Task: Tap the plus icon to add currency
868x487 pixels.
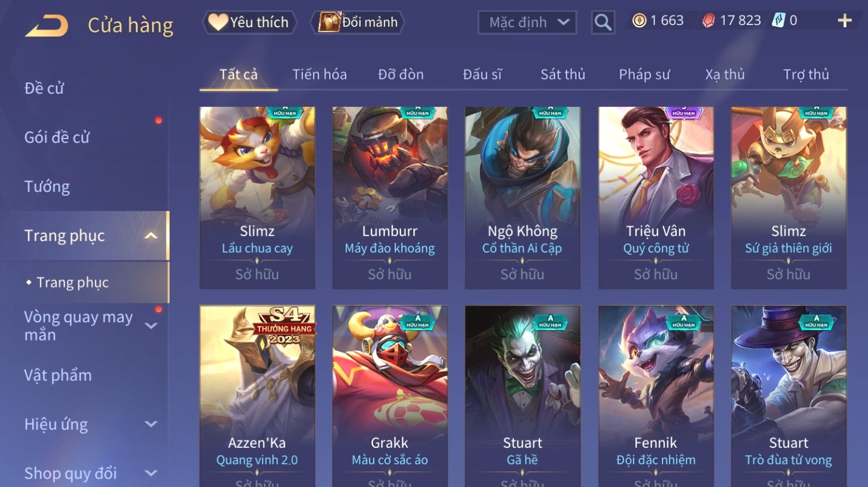Action: [x=845, y=21]
